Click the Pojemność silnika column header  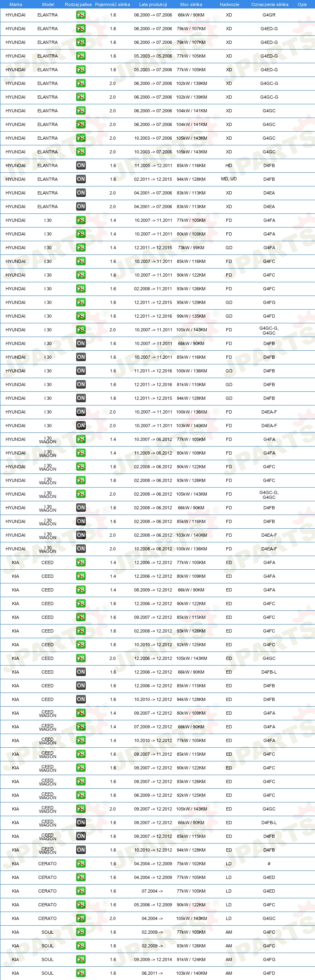(112, 4)
